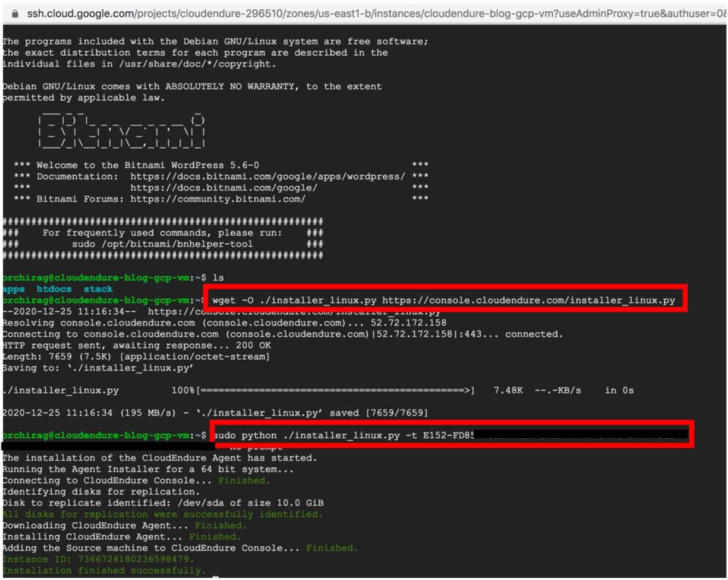Click 'Resolving console.cloudendure.com' line
The height and width of the screenshot is (580, 728).
pyautogui.click(x=225, y=323)
